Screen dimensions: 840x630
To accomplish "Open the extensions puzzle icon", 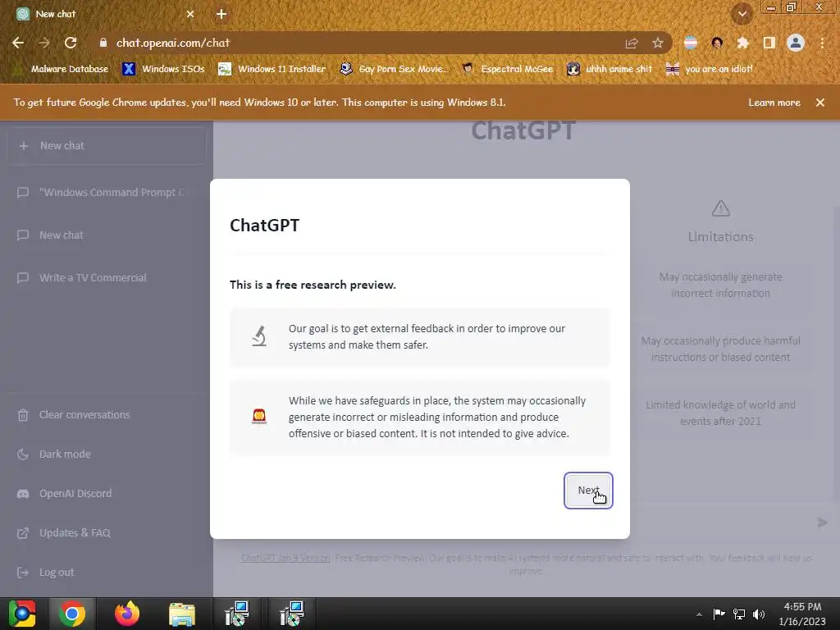I will click(742, 43).
